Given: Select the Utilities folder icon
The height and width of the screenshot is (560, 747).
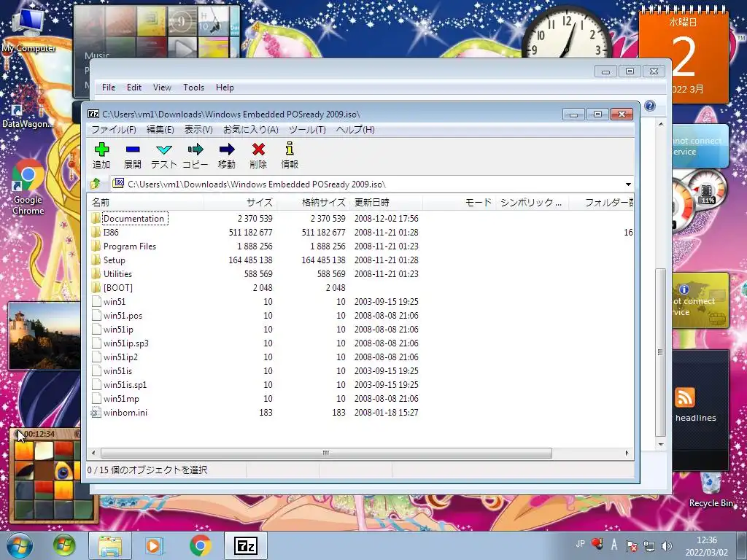Looking at the screenshot, I should (96, 273).
